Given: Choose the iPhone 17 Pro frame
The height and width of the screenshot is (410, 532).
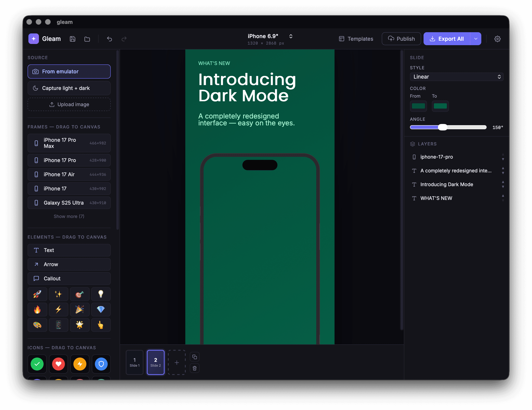Looking at the screenshot, I should click(x=69, y=160).
